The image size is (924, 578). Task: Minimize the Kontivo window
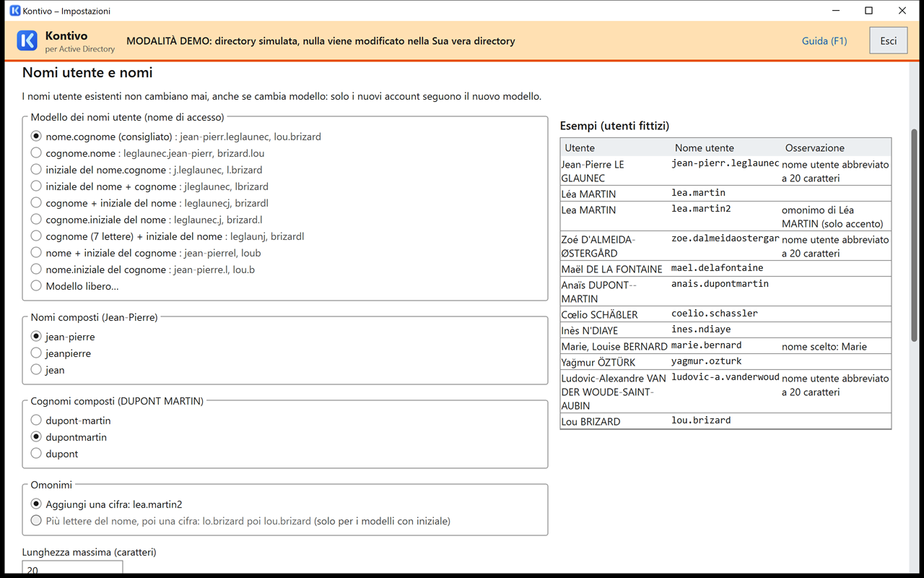836,11
